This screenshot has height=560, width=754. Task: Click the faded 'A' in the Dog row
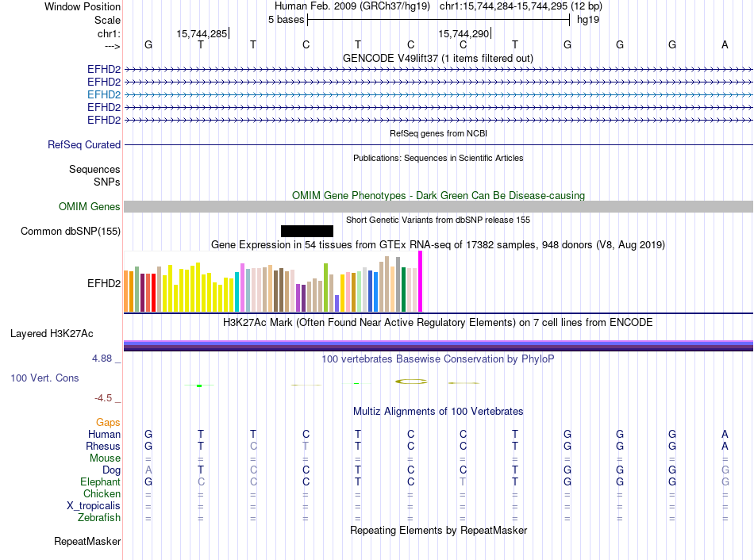coord(148,470)
